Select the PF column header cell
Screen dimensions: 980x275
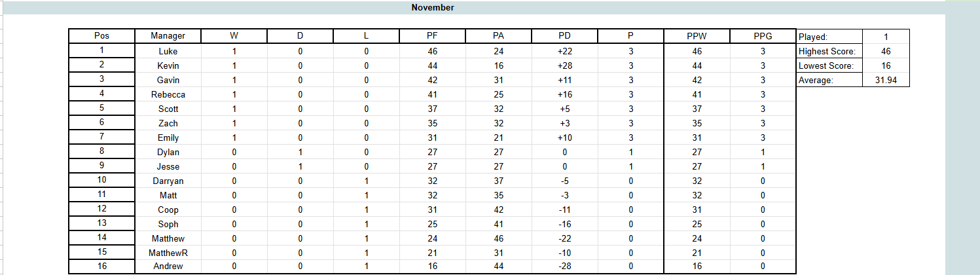click(x=432, y=36)
